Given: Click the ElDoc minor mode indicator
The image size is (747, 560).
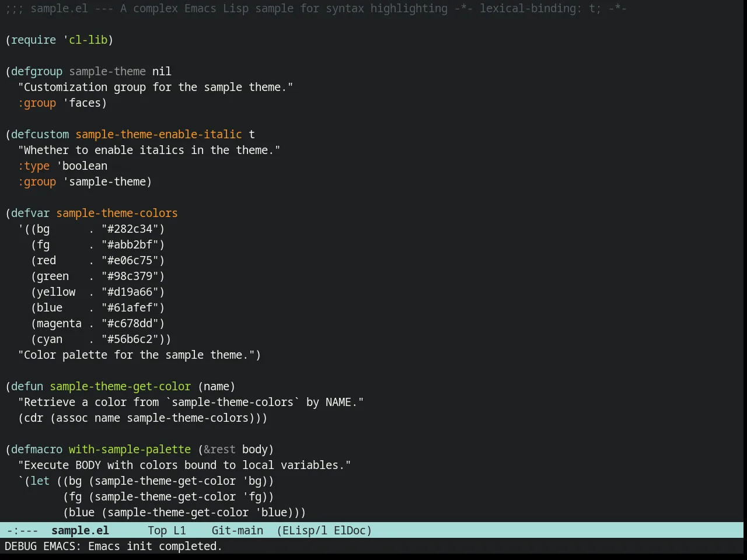Looking at the screenshot, I should click(350, 530).
